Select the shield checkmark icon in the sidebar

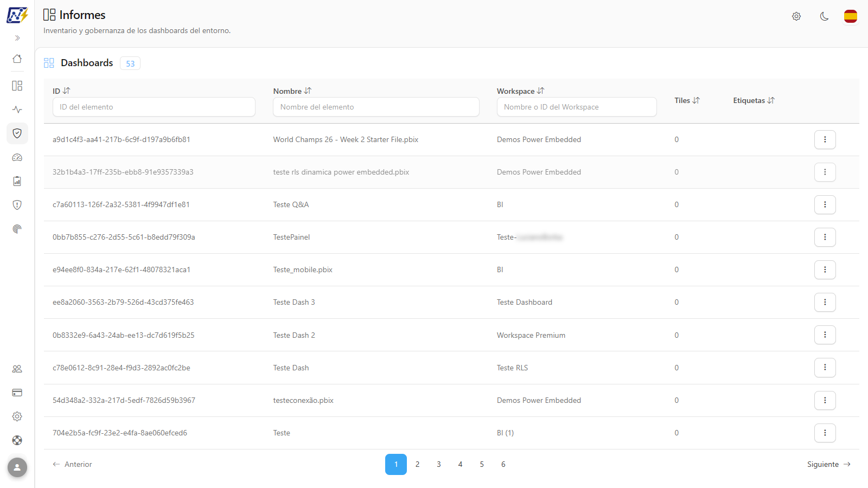coord(17,133)
